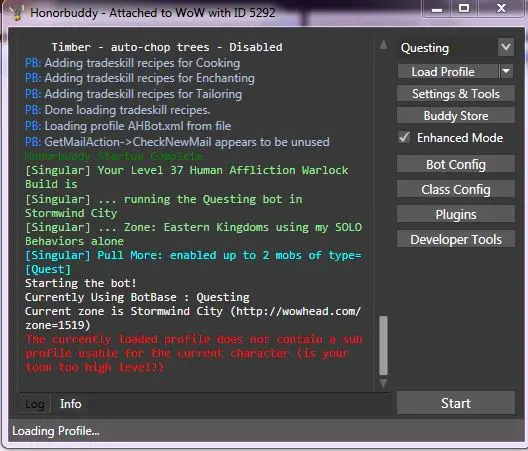Click the red sub profile error message
Screen dimensions: 528x451
(194, 353)
